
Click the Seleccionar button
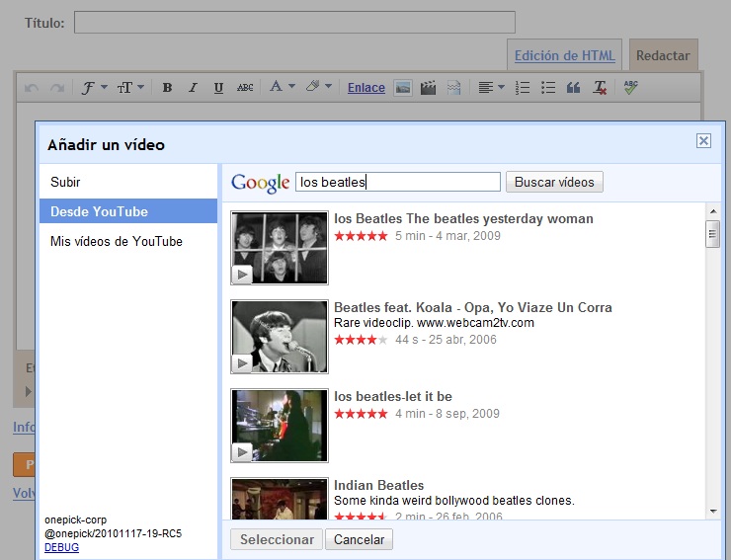277,539
